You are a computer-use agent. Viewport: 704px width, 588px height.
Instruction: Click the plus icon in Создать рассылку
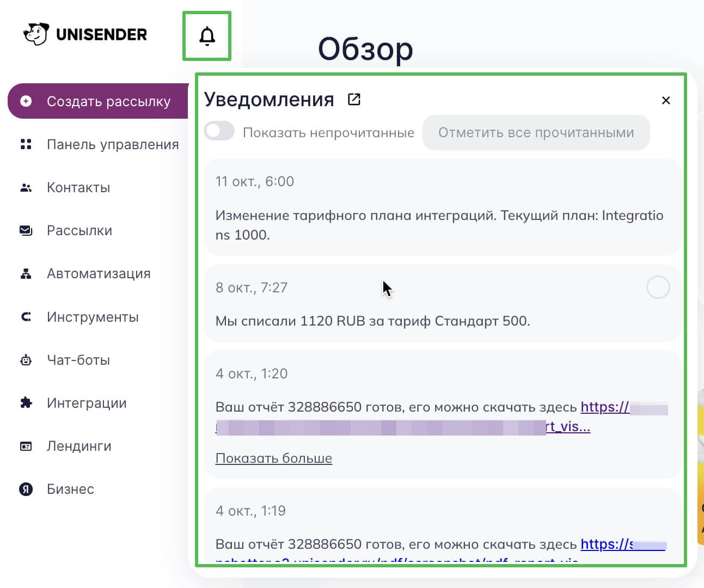point(26,101)
